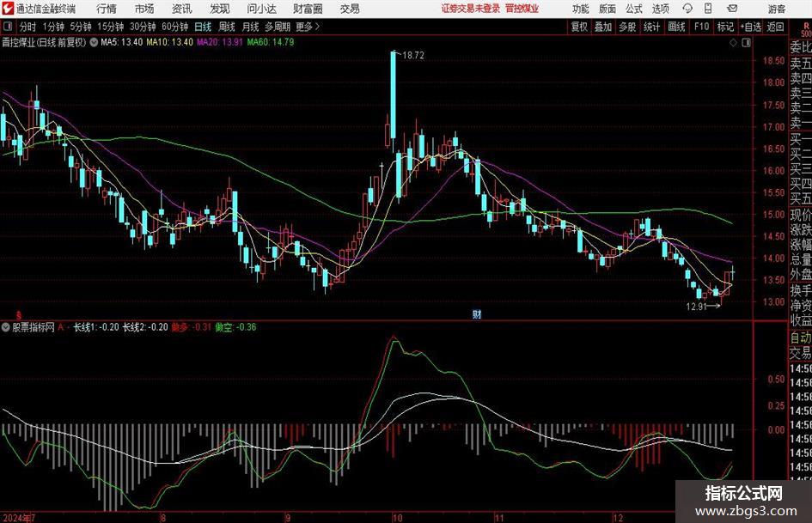Click the diamond icon above the chart
The image size is (812, 523).
pos(733,42)
